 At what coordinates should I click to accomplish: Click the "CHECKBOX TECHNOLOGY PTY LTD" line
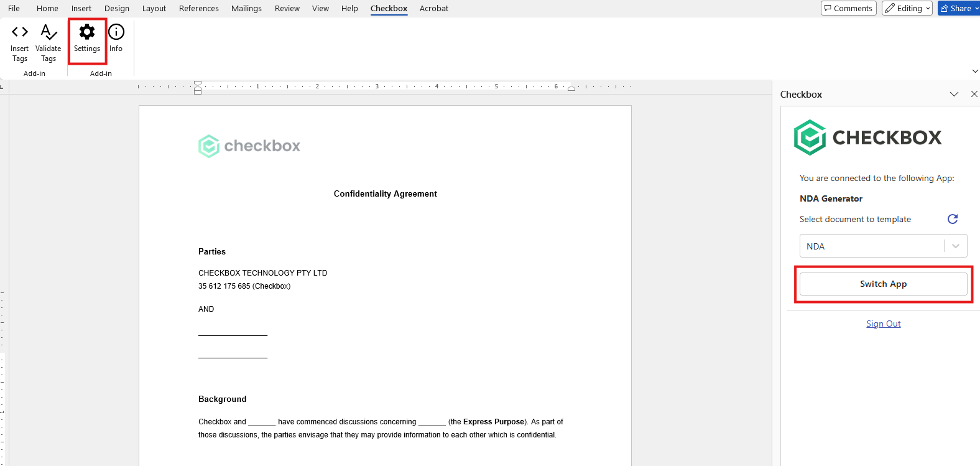(x=263, y=273)
